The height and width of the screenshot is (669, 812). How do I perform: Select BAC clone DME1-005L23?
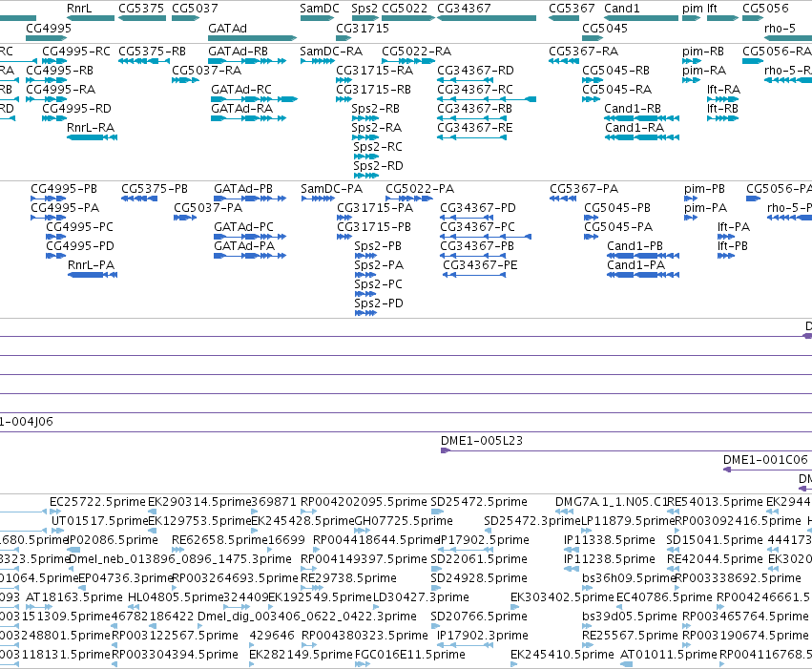point(482,441)
